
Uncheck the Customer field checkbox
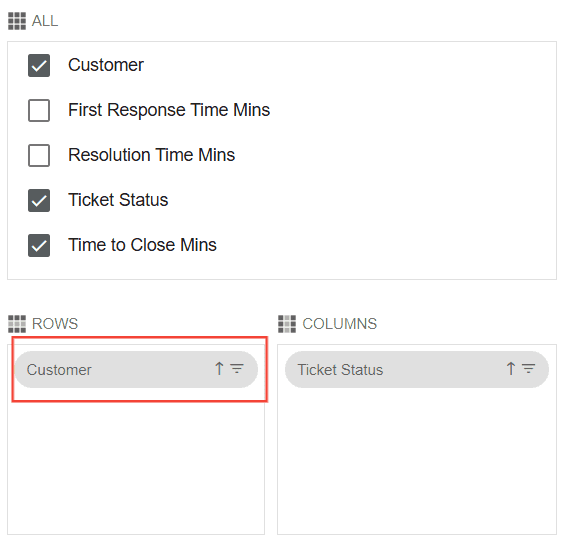click(39, 65)
